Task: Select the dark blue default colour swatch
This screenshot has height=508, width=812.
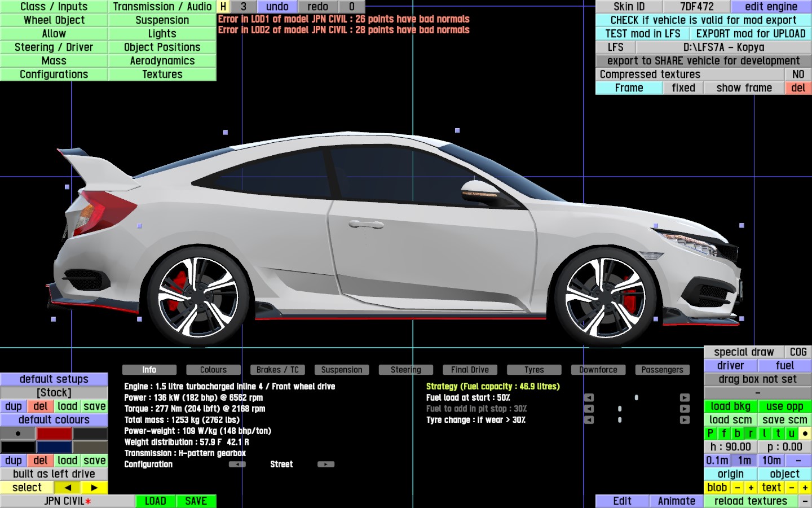Action: click(x=54, y=447)
